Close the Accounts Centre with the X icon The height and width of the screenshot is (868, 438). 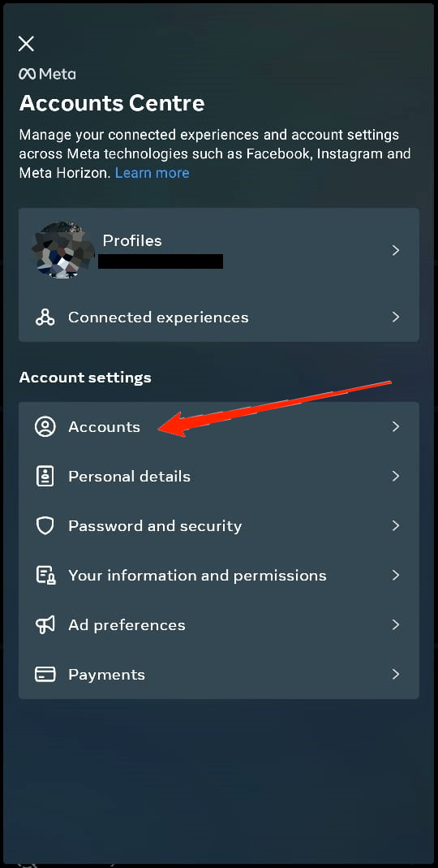[26, 44]
